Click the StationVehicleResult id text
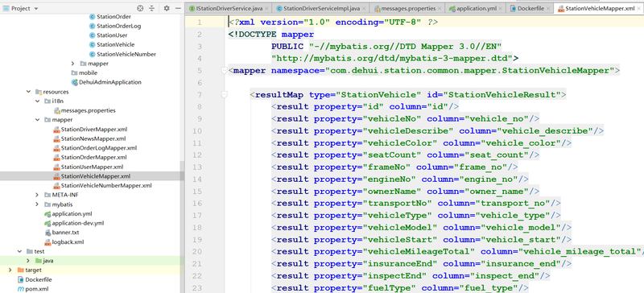644x293 pixels. click(502, 95)
